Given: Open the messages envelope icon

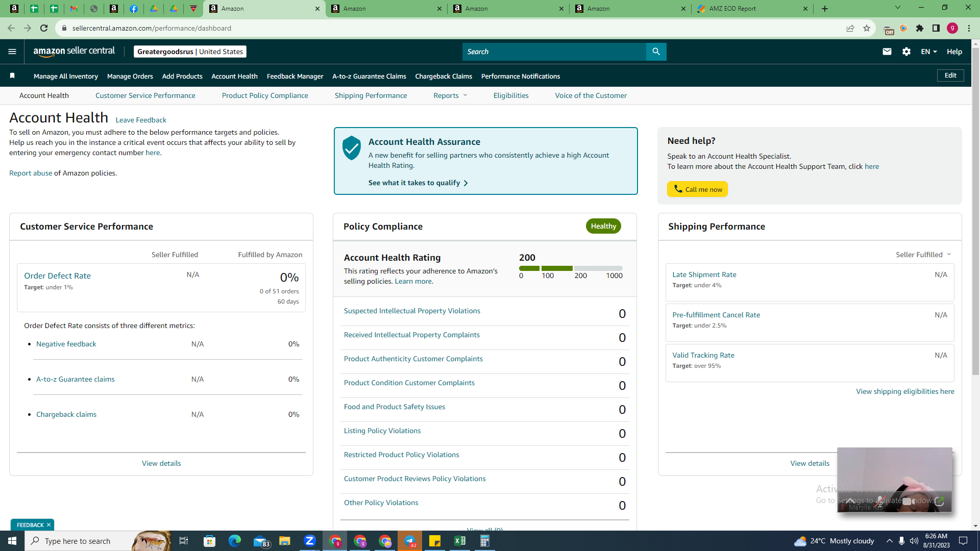Looking at the screenshot, I should (x=887, y=52).
